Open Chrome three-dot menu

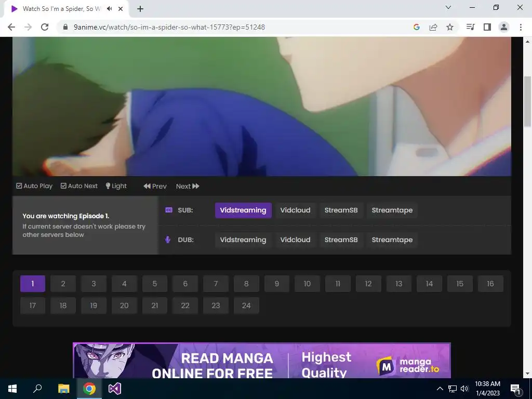pos(521,27)
